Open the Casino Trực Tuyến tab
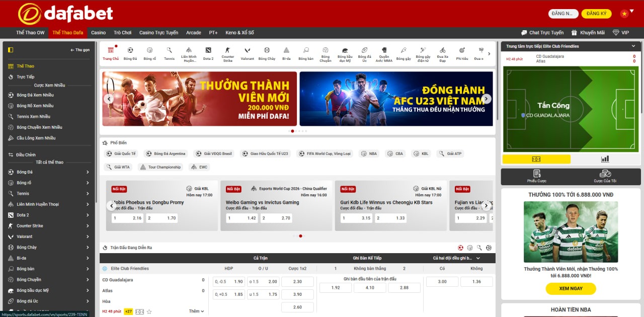Image resolution: width=644 pixels, height=317 pixels. [x=158, y=33]
